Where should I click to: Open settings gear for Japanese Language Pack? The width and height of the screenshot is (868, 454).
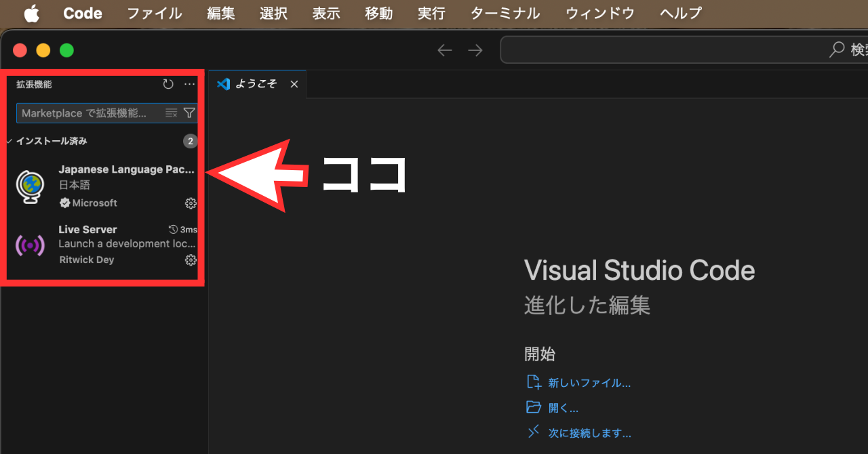(x=191, y=203)
